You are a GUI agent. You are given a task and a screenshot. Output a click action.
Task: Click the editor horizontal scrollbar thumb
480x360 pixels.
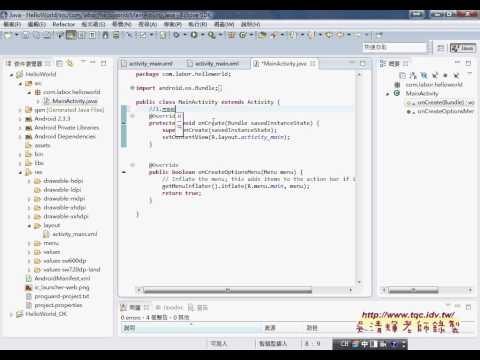click(228, 290)
